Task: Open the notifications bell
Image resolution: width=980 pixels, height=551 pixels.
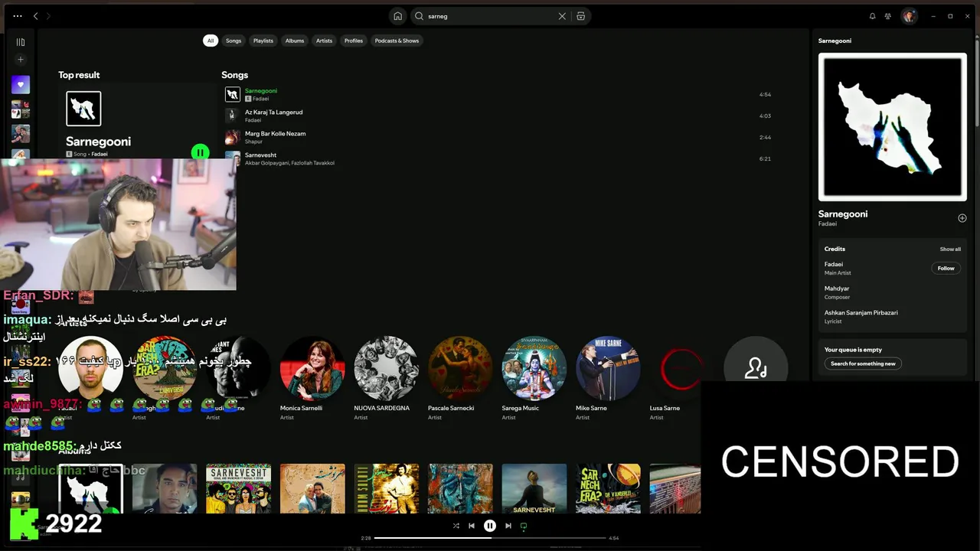Action: pyautogui.click(x=872, y=16)
